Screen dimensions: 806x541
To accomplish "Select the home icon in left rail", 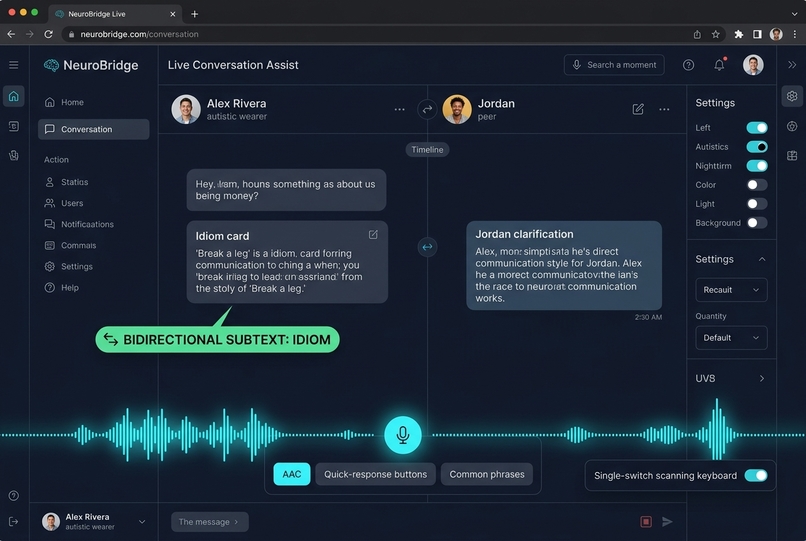I will [14, 96].
